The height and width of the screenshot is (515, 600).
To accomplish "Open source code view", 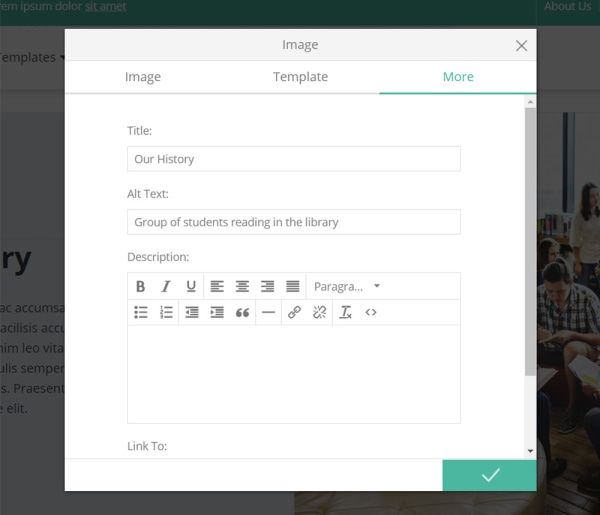I will coord(371,312).
